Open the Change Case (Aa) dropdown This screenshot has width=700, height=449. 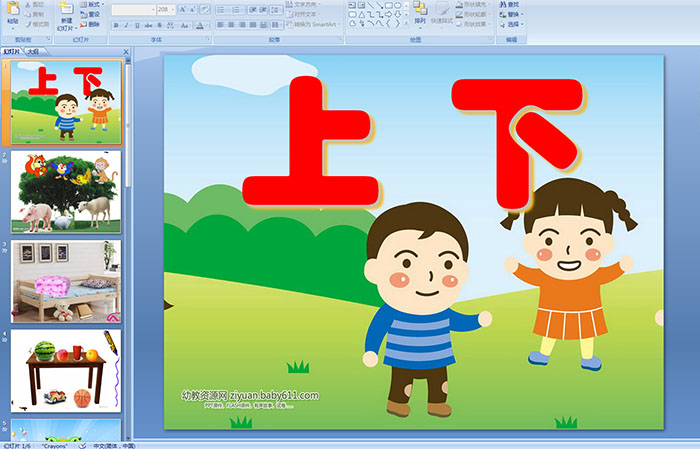185,25
